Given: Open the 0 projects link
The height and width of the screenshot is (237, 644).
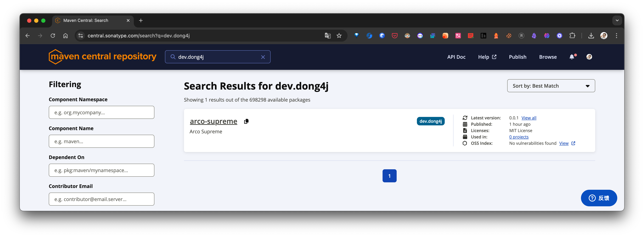Looking at the screenshot, I should pos(518,137).
